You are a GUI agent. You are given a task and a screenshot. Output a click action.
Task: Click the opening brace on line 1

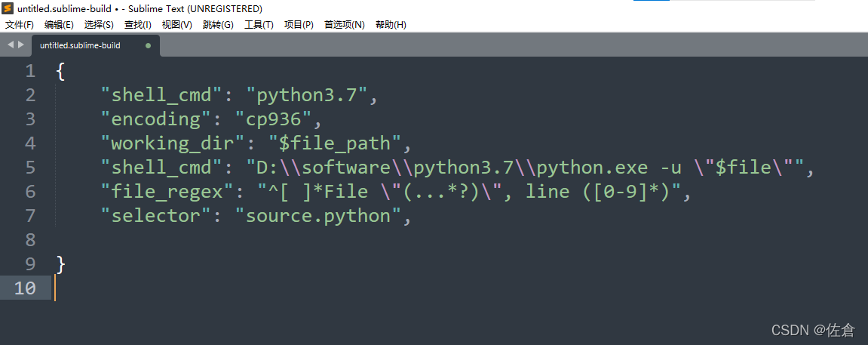point(61,72)
